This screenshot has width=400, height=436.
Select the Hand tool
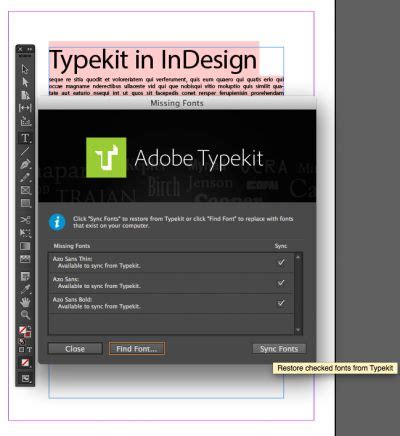[x=25, y=302]
